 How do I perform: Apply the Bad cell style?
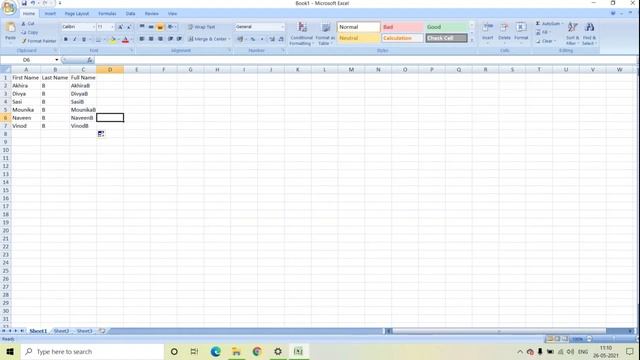tap(402, 27)
